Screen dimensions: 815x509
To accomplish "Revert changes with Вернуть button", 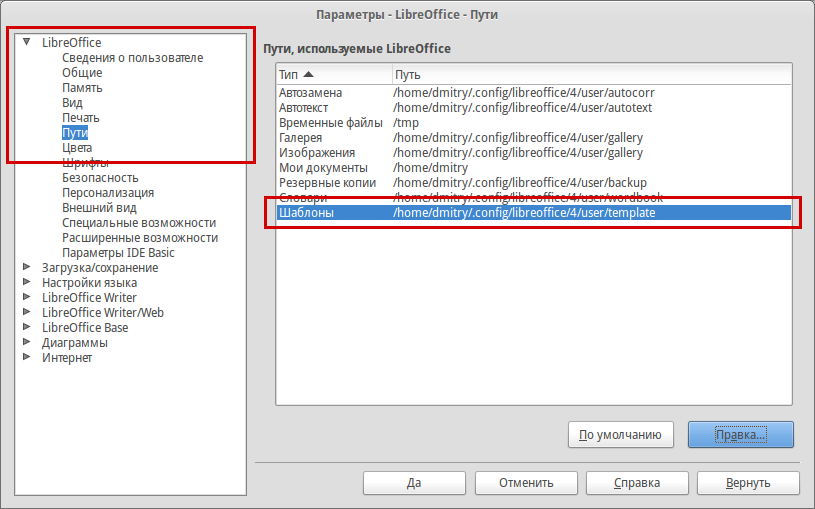I will coord(748,483).
